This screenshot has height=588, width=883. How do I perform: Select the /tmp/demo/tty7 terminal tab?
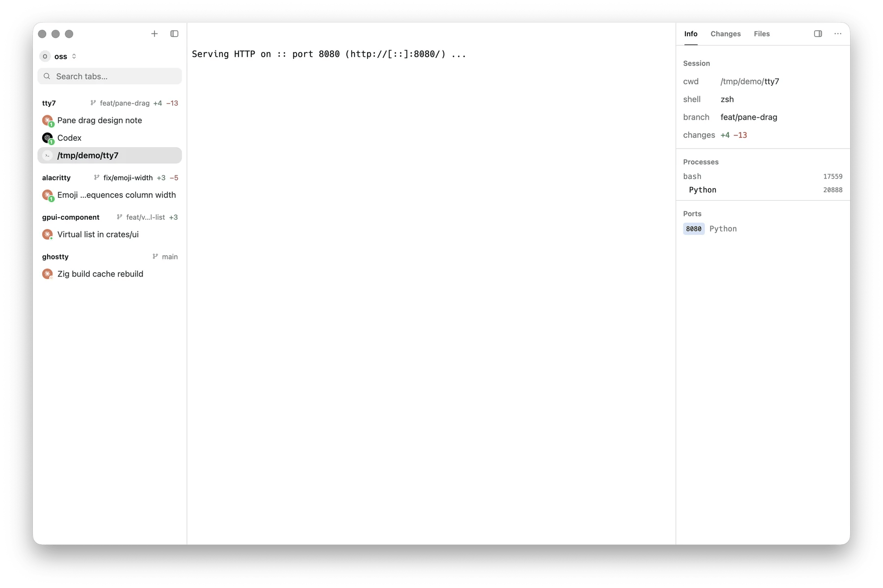pyautogui.click(x=109, y=155)
